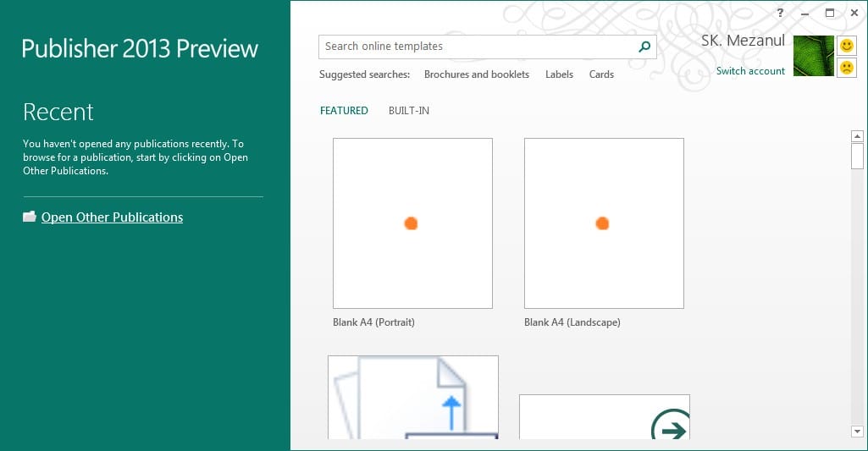Click the SK. Mezanul account profile picture
868x451 pixels.
813,56
